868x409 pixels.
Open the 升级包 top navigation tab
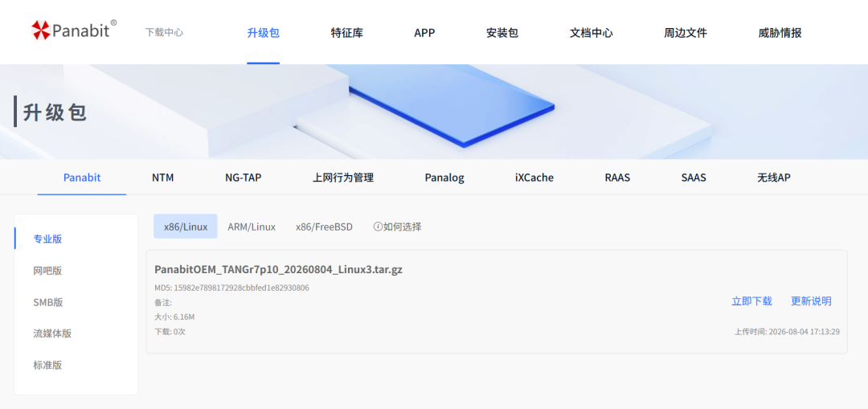(264, 33)
